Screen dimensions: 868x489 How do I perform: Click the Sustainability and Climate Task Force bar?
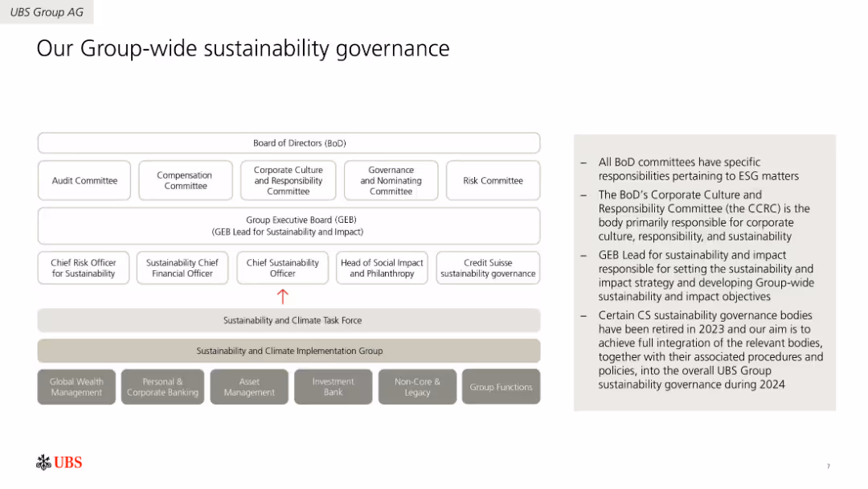point(289,320)
